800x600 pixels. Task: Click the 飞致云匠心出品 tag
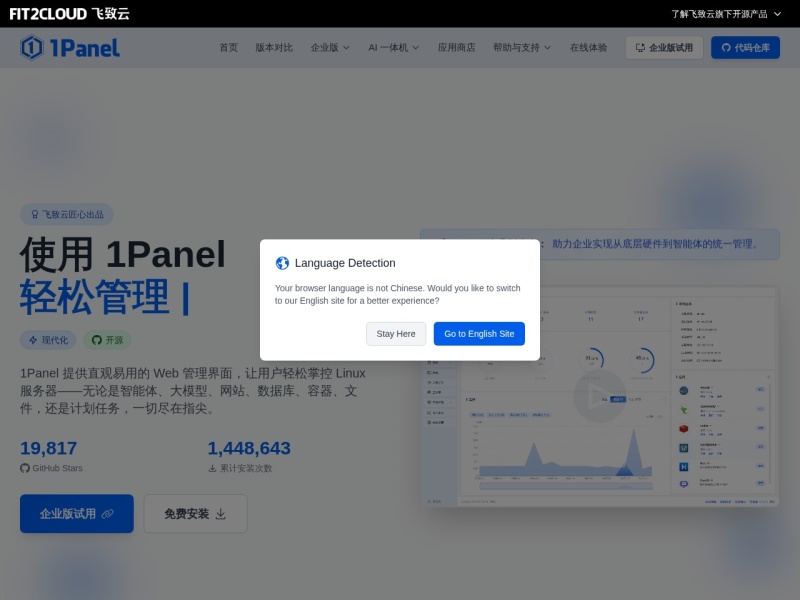(67, 214)
